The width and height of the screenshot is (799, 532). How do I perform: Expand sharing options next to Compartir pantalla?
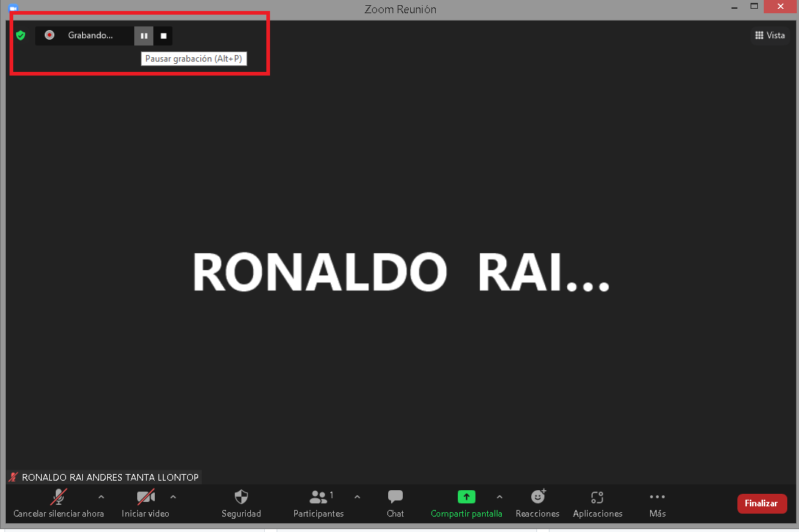pyautogui.click(x=500, y=498)
